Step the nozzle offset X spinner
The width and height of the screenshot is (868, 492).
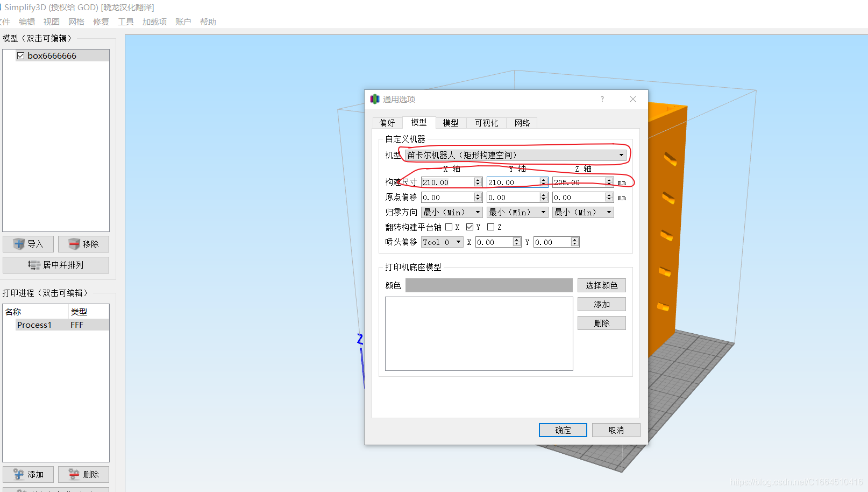517,242
